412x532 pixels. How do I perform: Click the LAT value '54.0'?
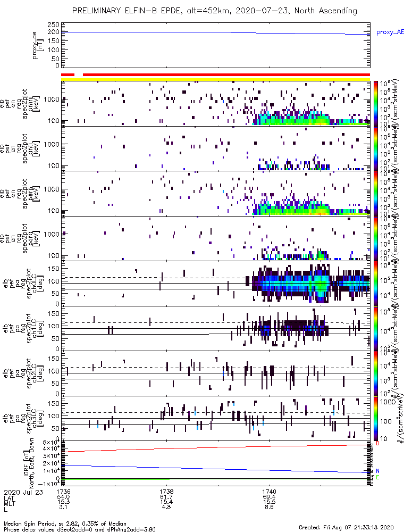point(63,497)
